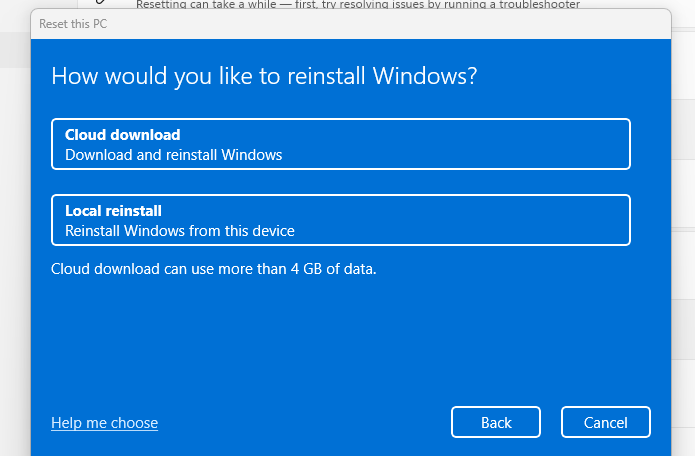Click the 'How would you like to reinstall Windows?' heading

pyautogui.click(x=264, y=76)
